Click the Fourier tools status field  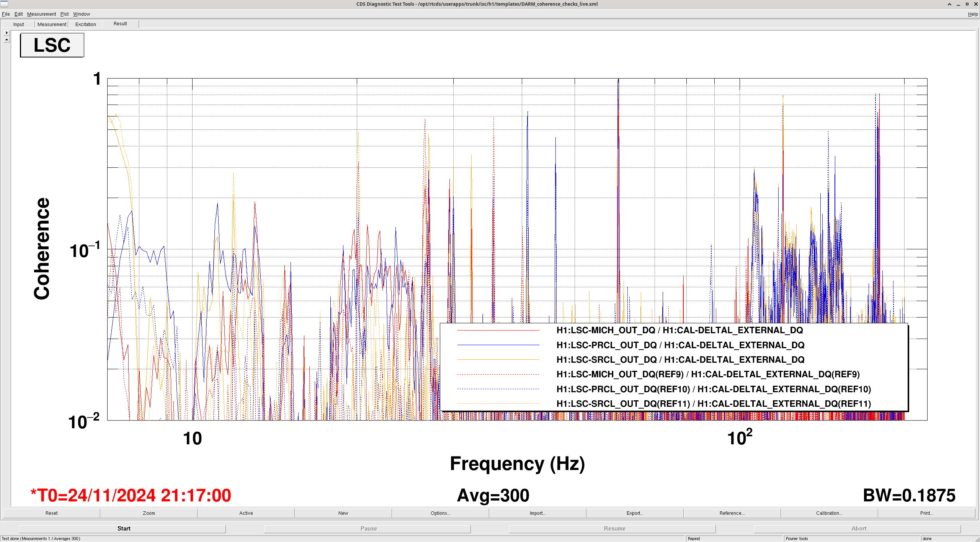(852, 539)
